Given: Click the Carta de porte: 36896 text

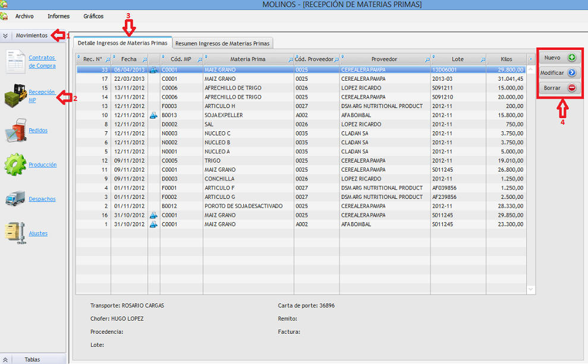Looking at the screenshot, I should point(306,306).
